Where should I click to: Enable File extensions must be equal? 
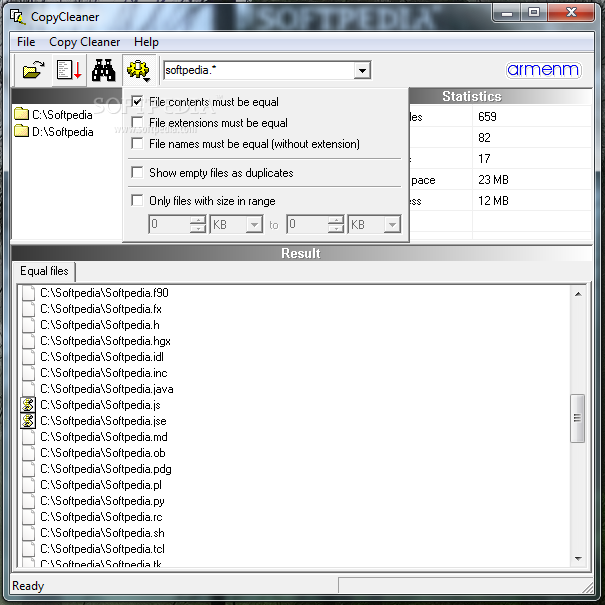click(x=137, y=123)
